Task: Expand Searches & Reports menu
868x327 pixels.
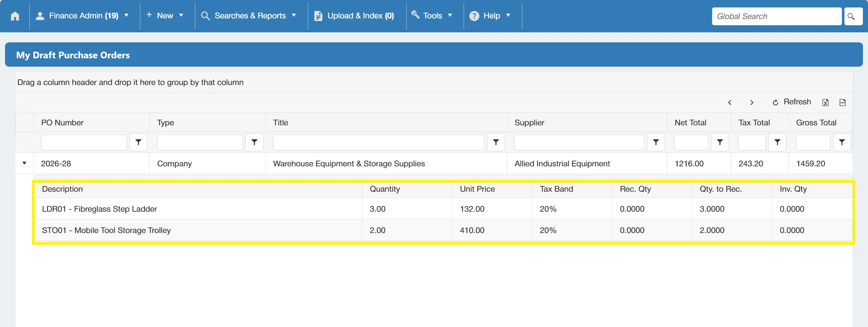Action: 249,16
